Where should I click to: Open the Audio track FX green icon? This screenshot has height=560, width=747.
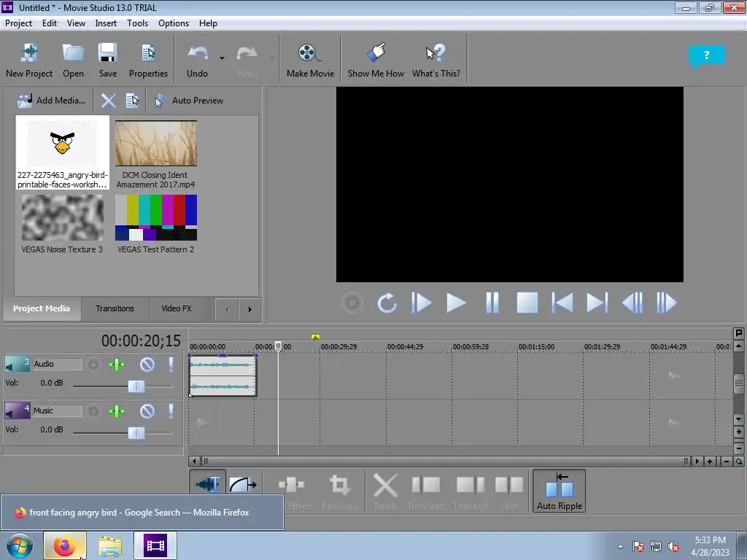point(117,365)
